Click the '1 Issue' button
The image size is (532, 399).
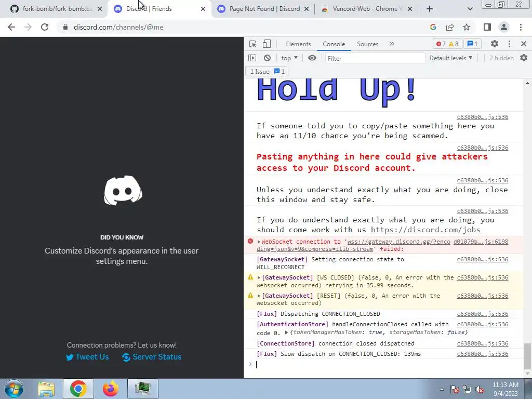click(267, 71)
